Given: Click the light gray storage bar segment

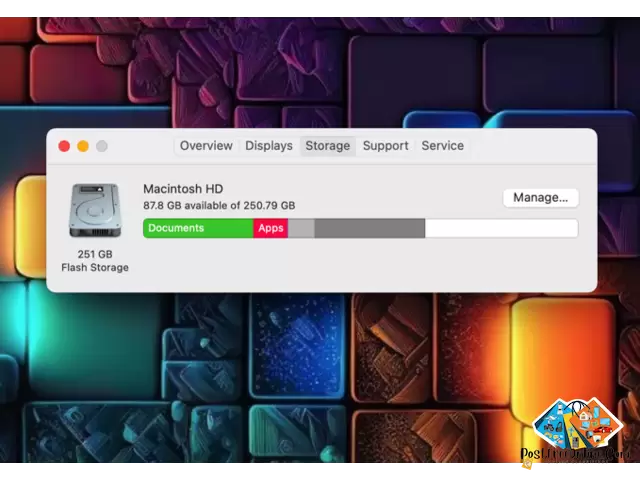Looking at the screenshot, I should (x=301, y=228).
